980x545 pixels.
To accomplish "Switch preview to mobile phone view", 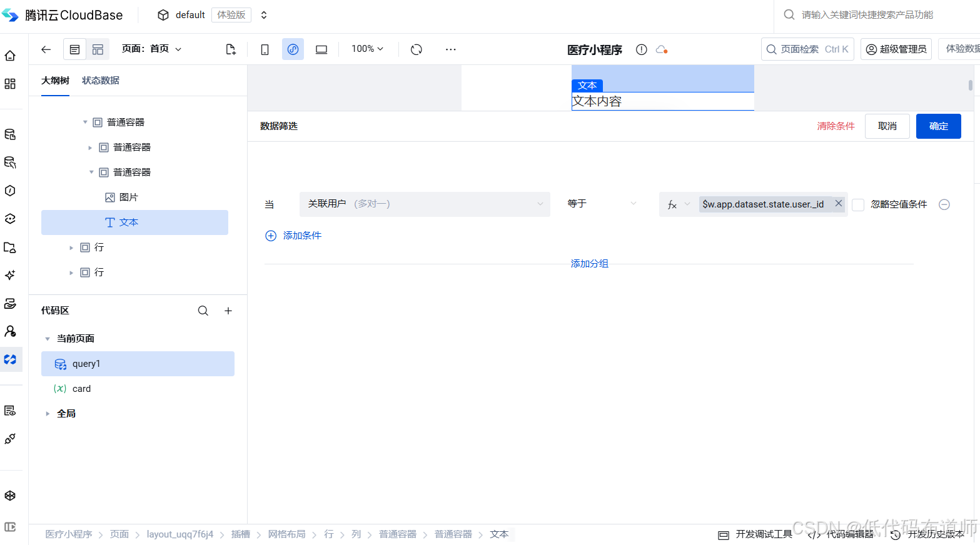I will [265, 49].
